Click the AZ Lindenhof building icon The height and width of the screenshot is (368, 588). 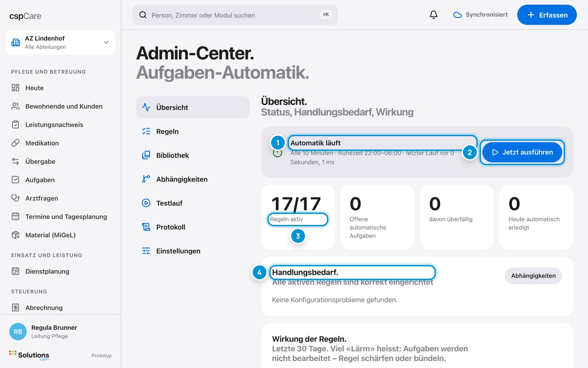pyautogui.click(x=16, y=42)
